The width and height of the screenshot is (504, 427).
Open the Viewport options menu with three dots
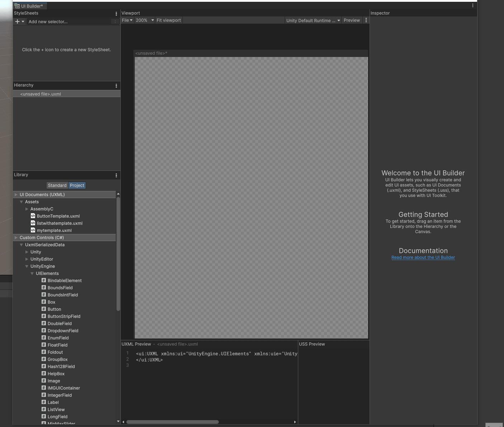click(x=366, y=20)
